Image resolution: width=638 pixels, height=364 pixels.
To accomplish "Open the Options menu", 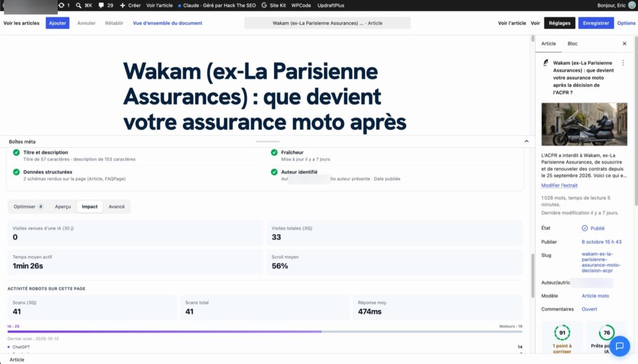I will pyautogui.click(x=626, y=23).
